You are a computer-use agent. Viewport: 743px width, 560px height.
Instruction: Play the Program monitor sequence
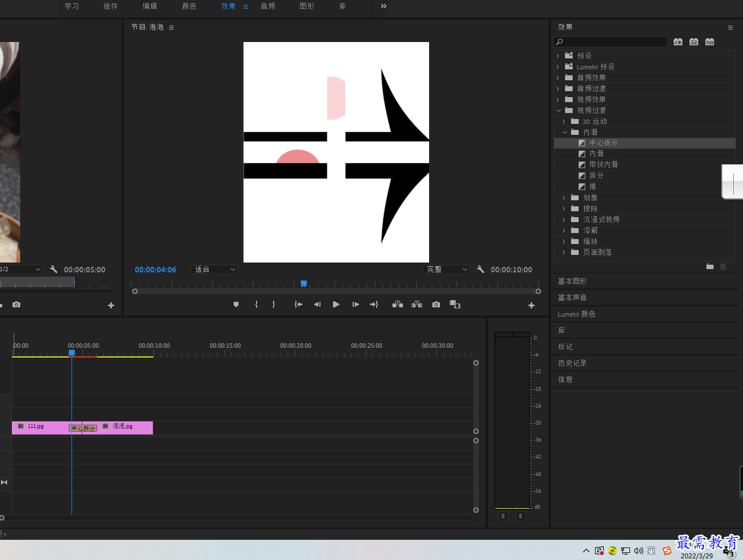point(336,305)
